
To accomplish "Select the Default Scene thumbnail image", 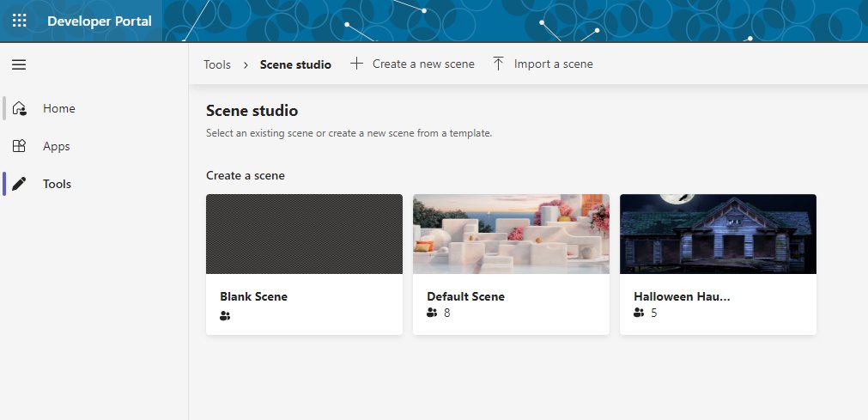I will 511,234.
